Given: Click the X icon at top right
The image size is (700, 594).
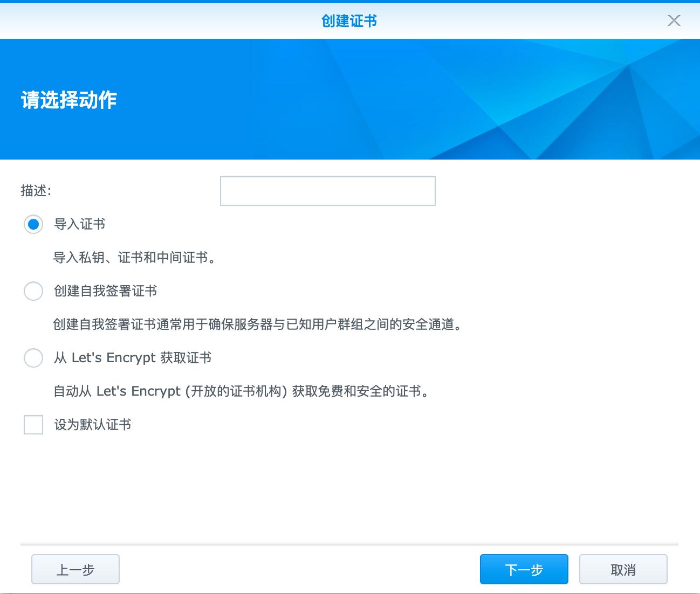Looking at the screenshot, I should pyautogui.click(x=674, y=21).
